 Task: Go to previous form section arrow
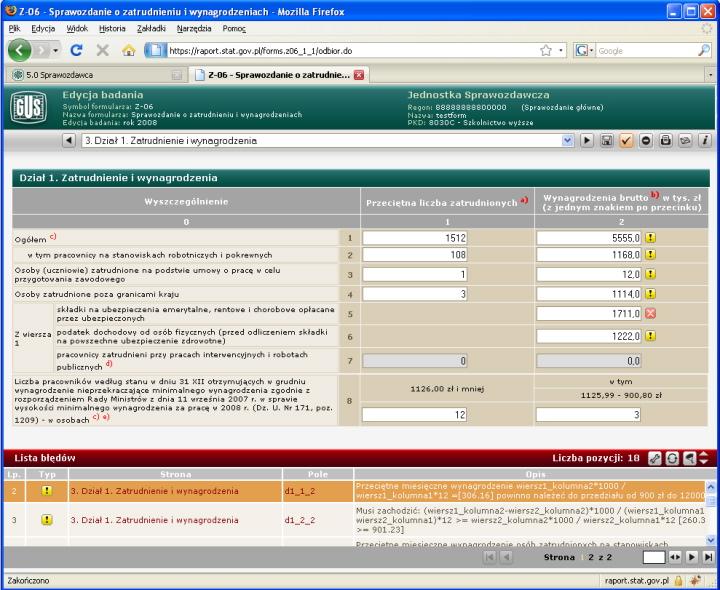point(69,142)
